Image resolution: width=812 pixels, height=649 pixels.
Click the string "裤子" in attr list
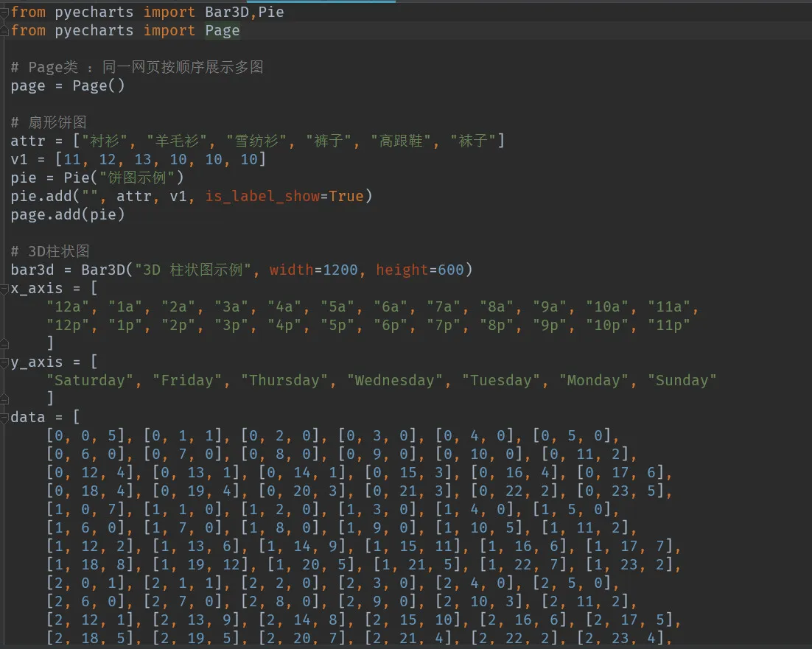point(329,141)
